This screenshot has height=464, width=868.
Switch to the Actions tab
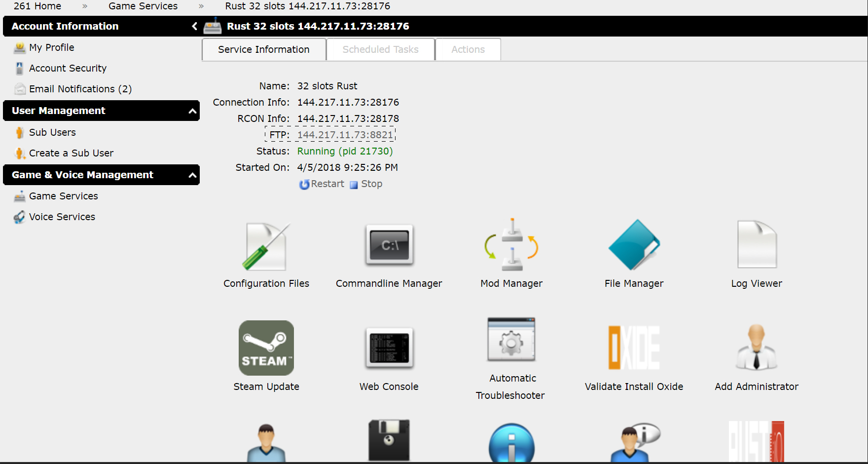pos(468,49)
